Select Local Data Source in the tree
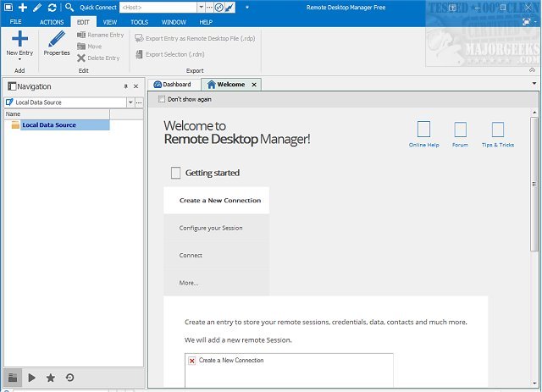The height and width of the screenshot is (392, 542). pos(48,125)
